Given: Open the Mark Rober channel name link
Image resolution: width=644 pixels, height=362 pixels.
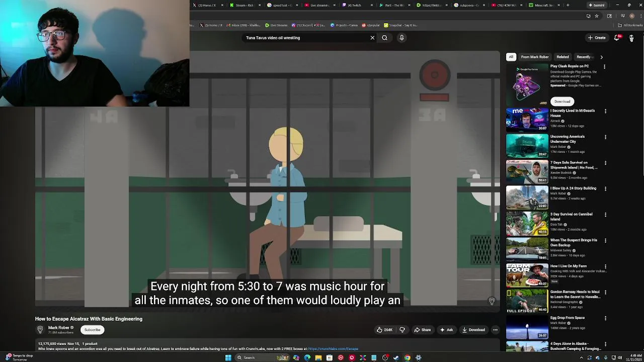Looking at the screenshot, I should [59, 328].
